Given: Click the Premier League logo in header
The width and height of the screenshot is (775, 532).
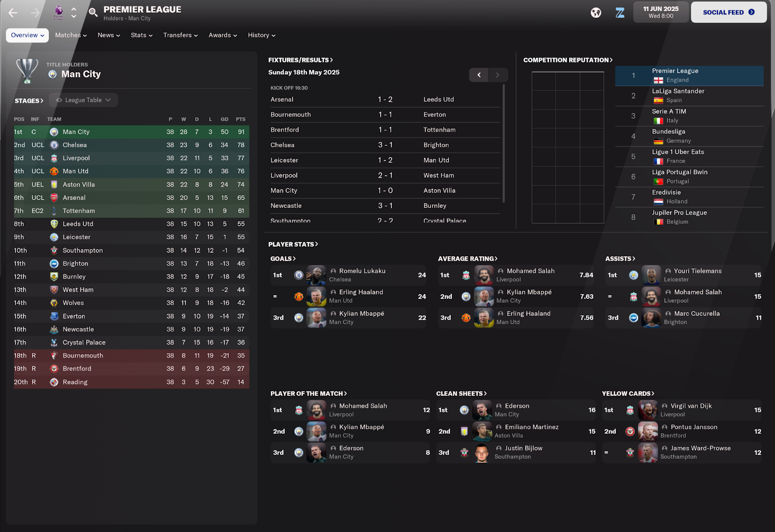Looking at the screenshot, I should coord(59,13).
